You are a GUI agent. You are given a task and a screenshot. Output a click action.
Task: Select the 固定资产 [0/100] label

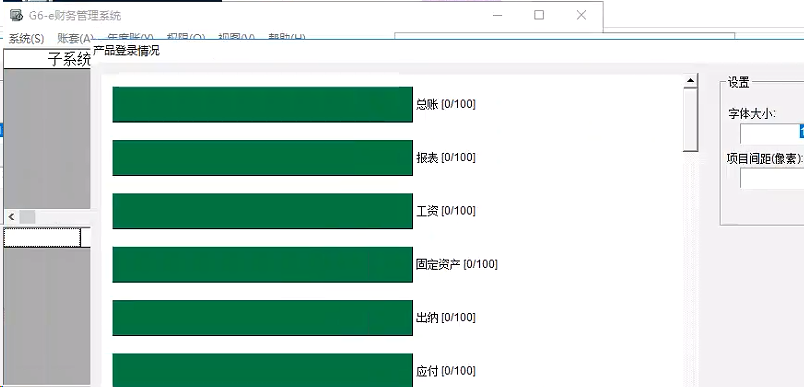click(456, 264)
